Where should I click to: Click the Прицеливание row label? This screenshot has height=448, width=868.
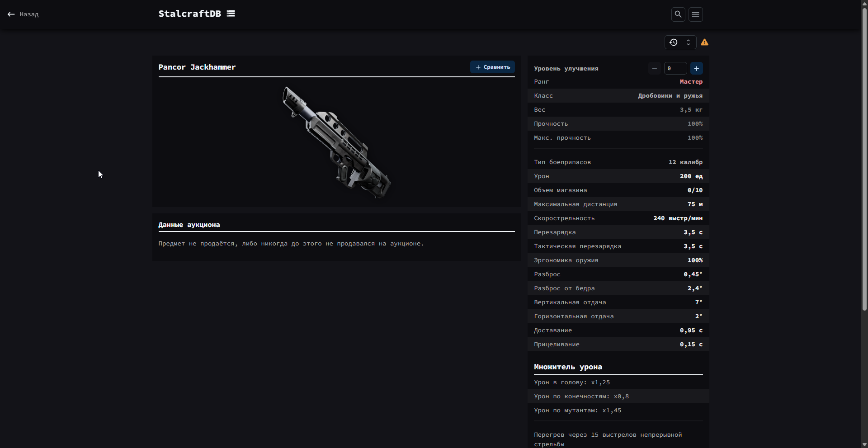click(557, 344)
